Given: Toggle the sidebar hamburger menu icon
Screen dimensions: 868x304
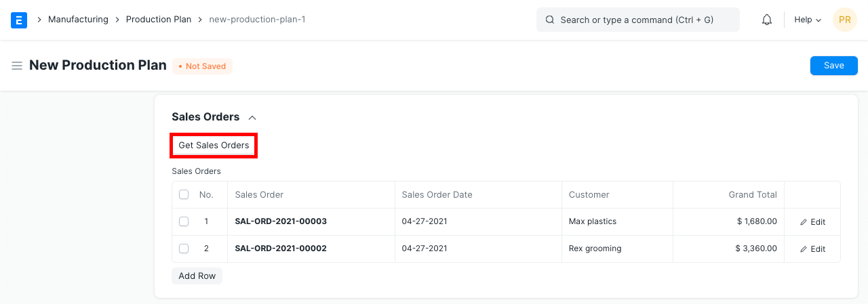Looking at the screenshot, I should [17, 66].
